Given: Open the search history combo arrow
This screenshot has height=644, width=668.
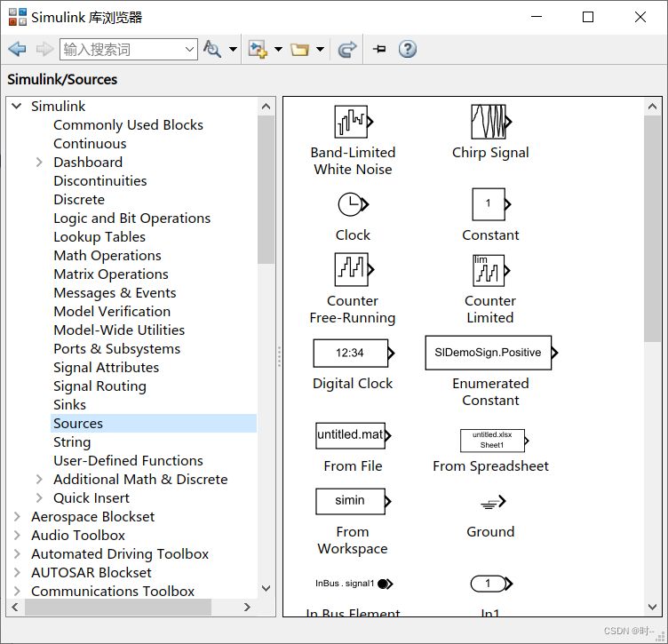Looking at the screenshot, I should (190, 50).
